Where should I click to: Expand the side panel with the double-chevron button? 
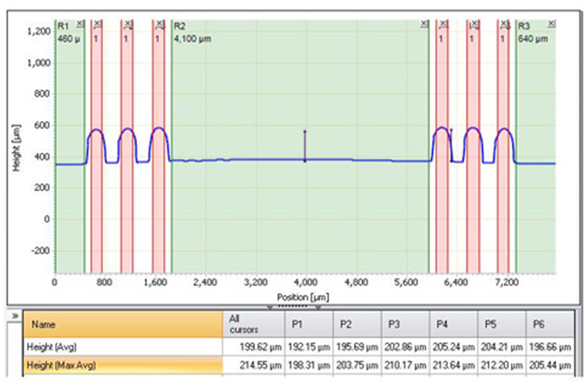click(x=15, y=316)
